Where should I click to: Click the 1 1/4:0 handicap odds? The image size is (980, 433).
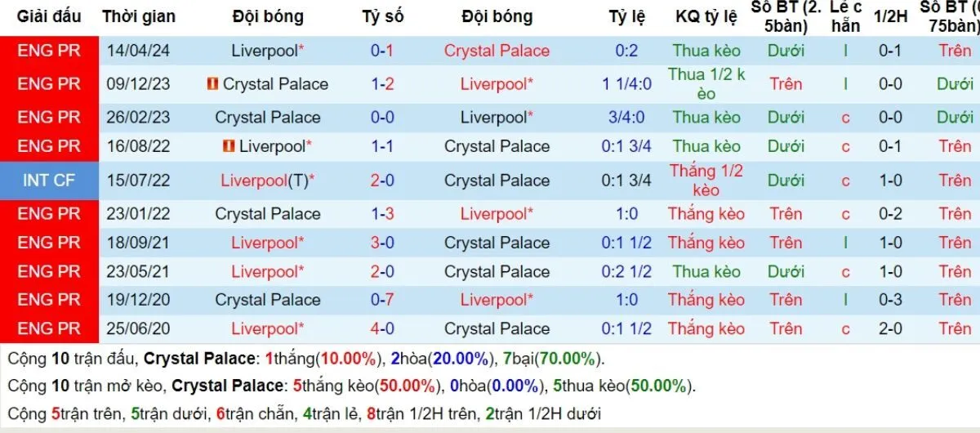(x=626, y=84)
